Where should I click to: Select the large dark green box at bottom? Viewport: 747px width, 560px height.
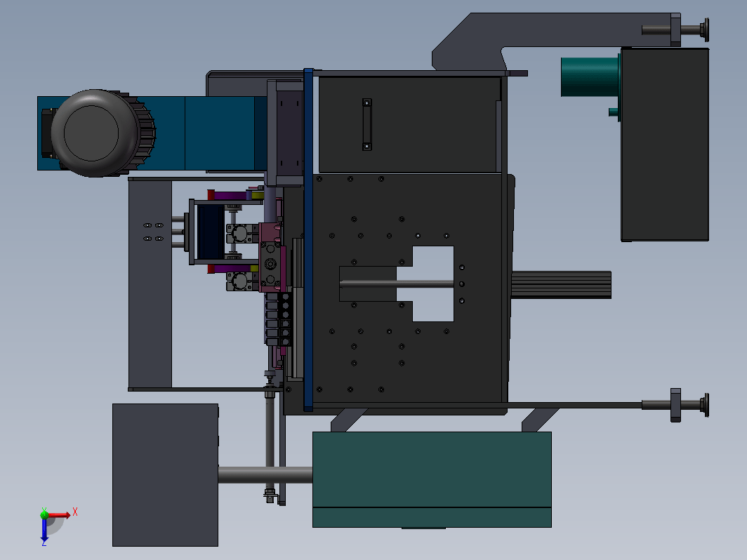(x=432, y=479)
